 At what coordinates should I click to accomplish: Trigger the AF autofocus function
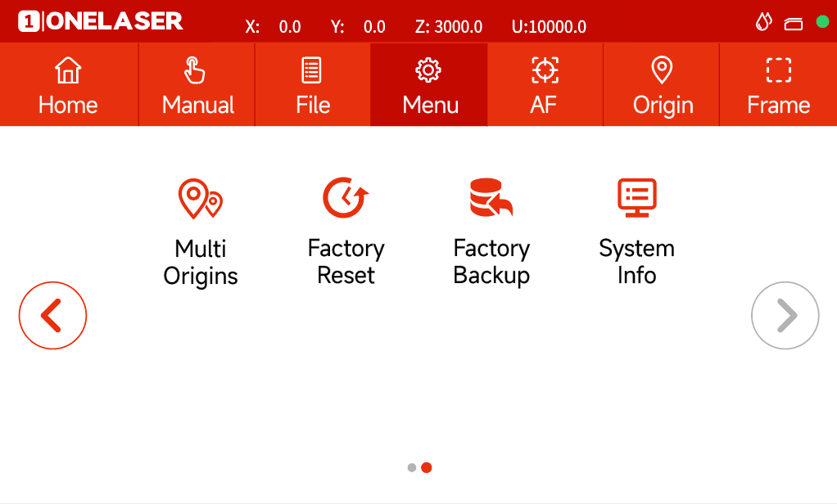tap(545, 84)
